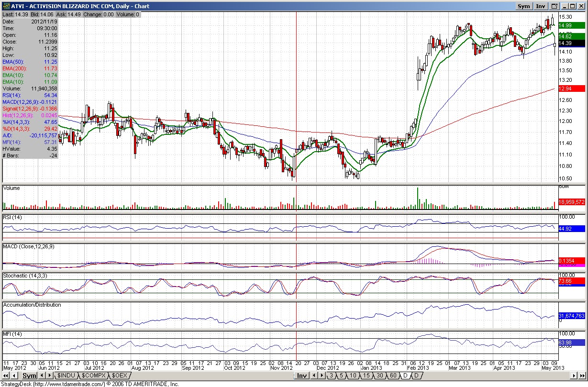
Task: Click 12.94 red EMA price tag
Action: [572, 88]
